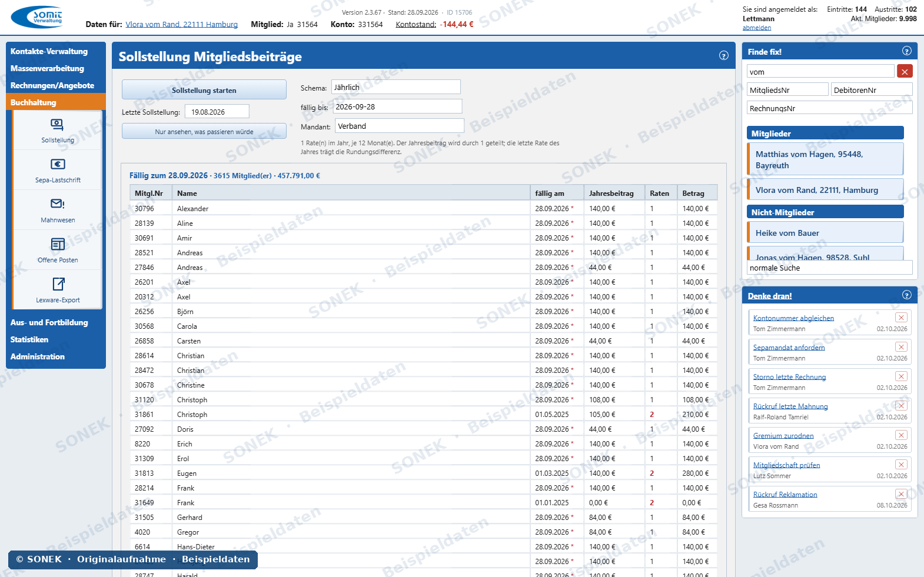Viewport: 924px width, 577px height.
Task: Dismiss the Mitgliedschaft prüfen reminder
Action: pos(901,465)
